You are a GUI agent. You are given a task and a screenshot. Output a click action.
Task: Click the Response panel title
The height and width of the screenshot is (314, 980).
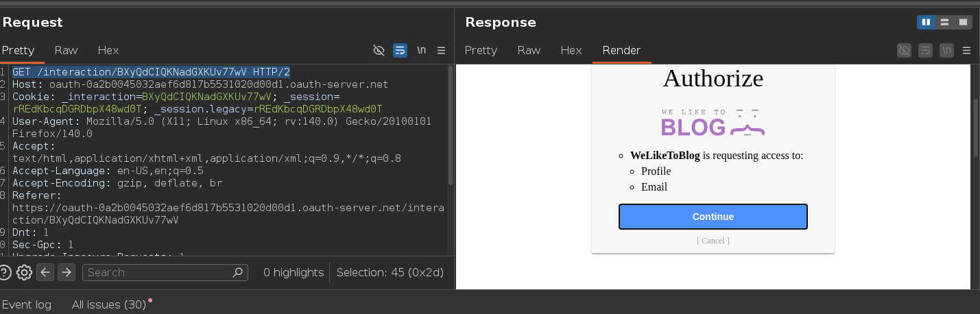pyautogui.click(x=501, y=23)
